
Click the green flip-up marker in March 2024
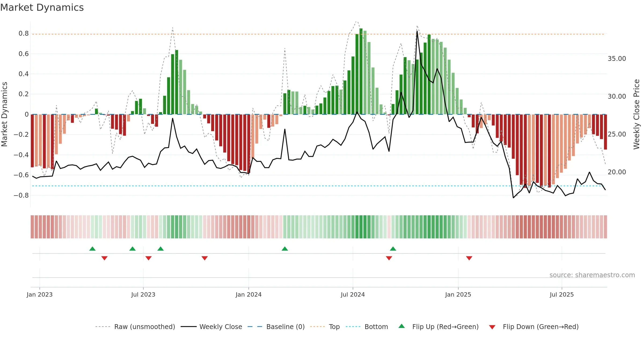tap(285, 249)
